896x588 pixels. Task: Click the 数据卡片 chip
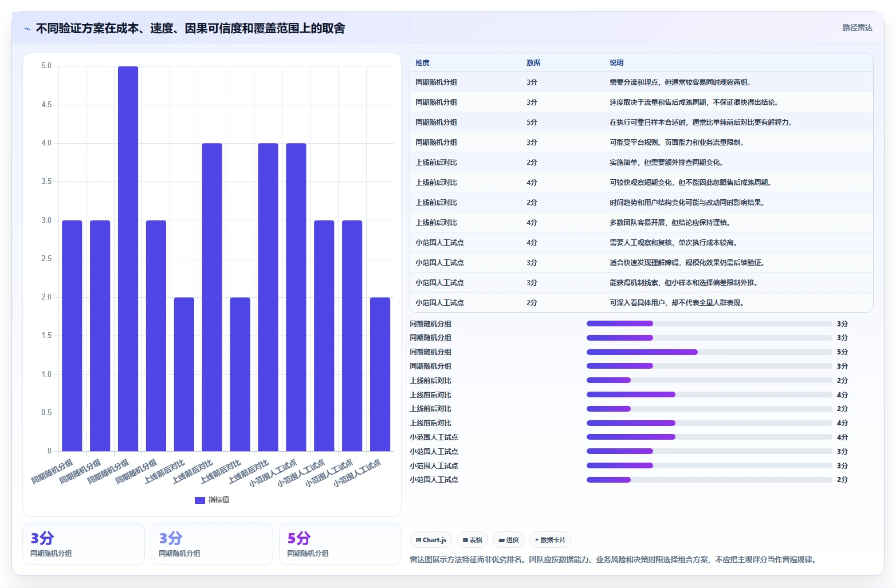(x=550, y=540)
